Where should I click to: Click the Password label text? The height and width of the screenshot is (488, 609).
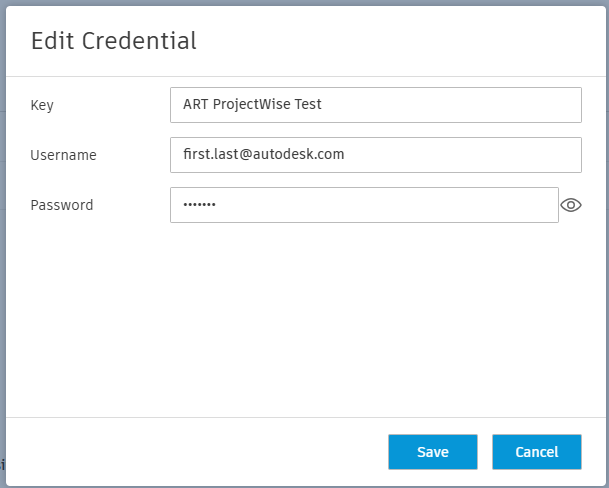click(x=62, y=205)
